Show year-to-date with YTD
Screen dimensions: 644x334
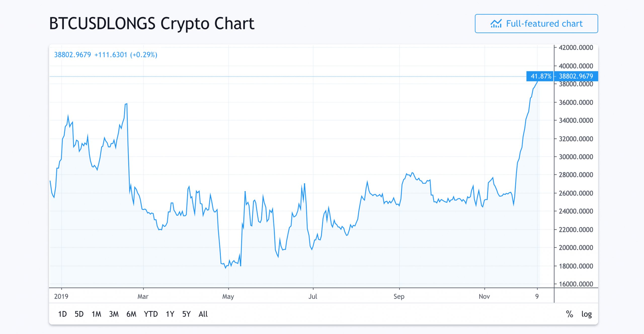pos(151,314)
